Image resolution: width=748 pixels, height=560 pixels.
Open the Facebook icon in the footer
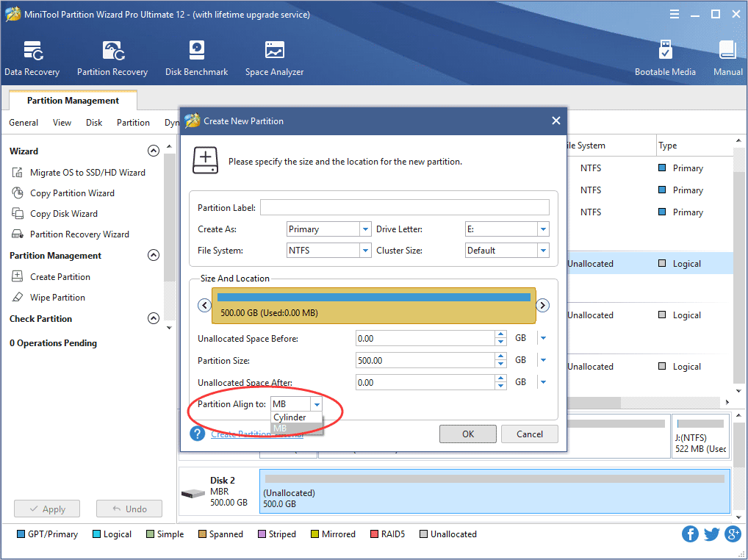[690, 534]
